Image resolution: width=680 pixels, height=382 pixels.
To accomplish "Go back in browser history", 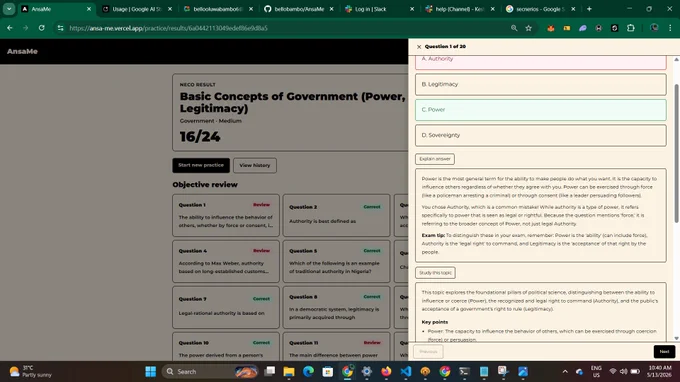I will pyautogui.click(x=10, y=28).
